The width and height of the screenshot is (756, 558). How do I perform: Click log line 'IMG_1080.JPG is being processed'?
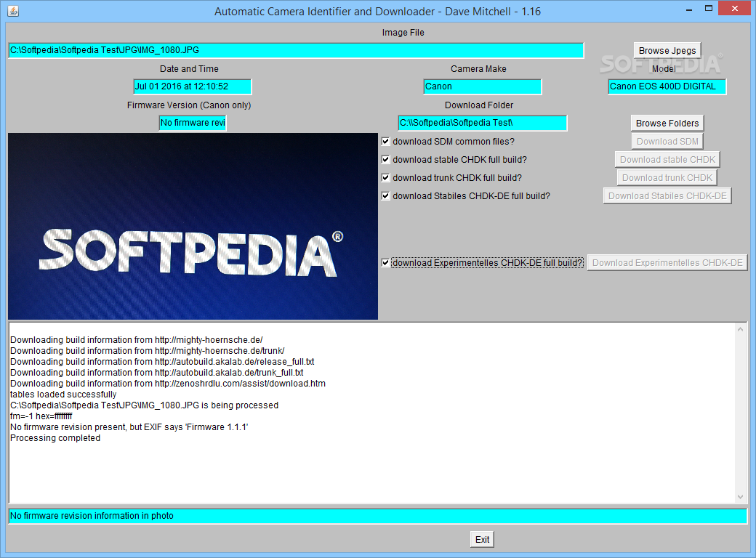[144, 405]
